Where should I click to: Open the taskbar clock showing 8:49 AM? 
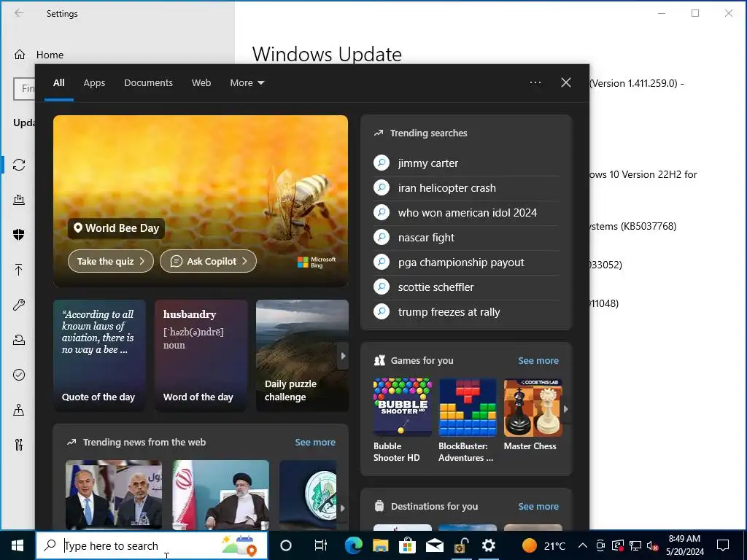pos(684,545)
